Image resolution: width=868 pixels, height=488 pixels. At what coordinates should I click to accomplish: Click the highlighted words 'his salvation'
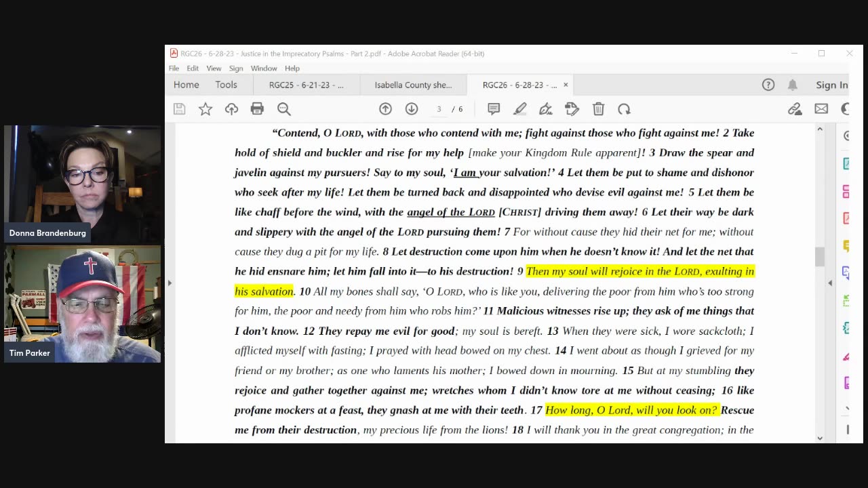tap(264, 291)
